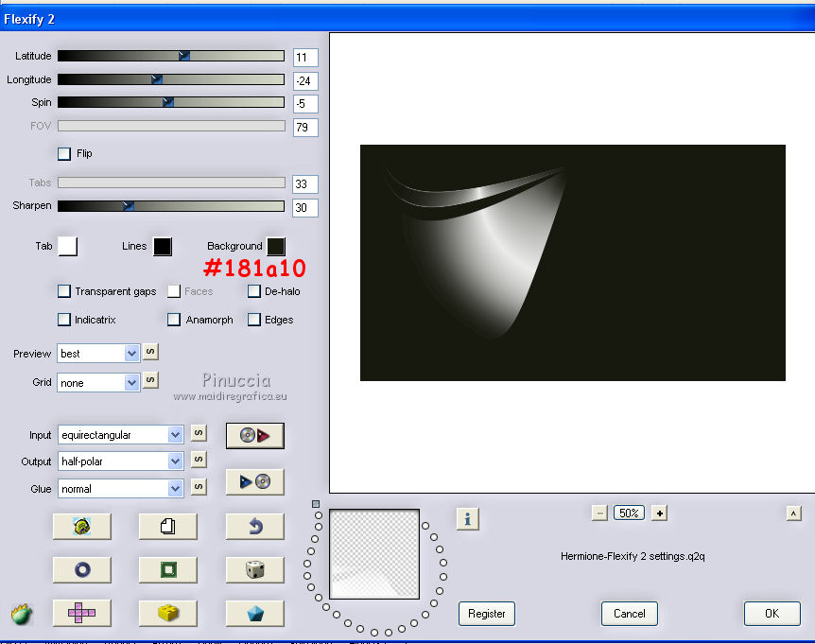Click the 50% zoom level button

(629, 513)
